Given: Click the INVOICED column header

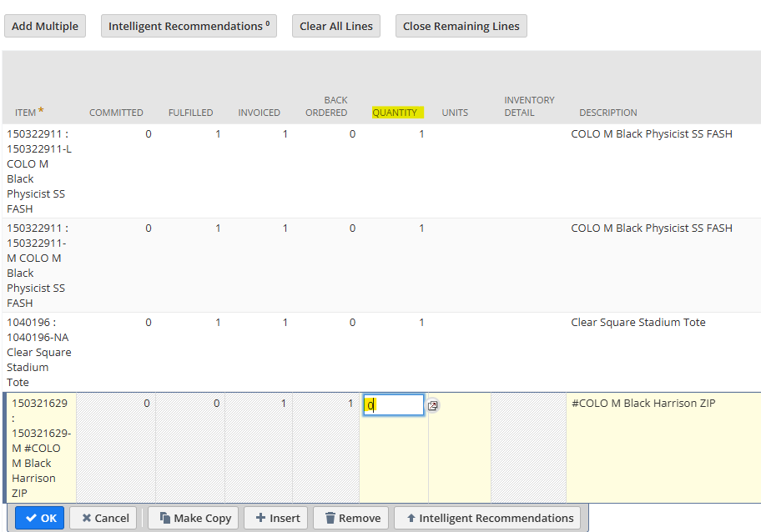Looking at the screenshot, I should 260,113.
